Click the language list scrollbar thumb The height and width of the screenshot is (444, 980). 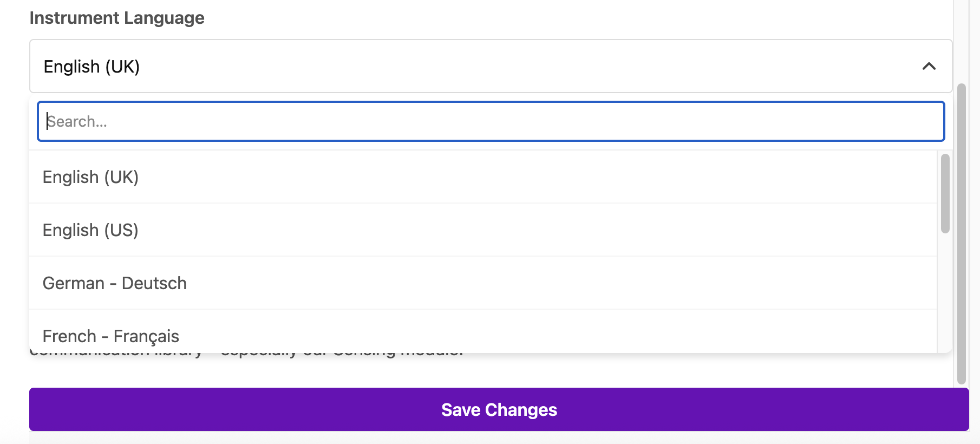coord(945,193)
